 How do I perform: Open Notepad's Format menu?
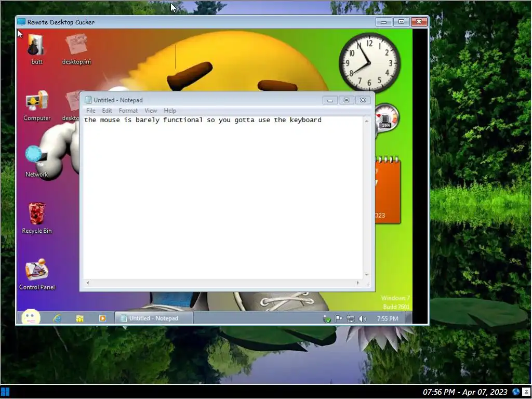point(128,111)
